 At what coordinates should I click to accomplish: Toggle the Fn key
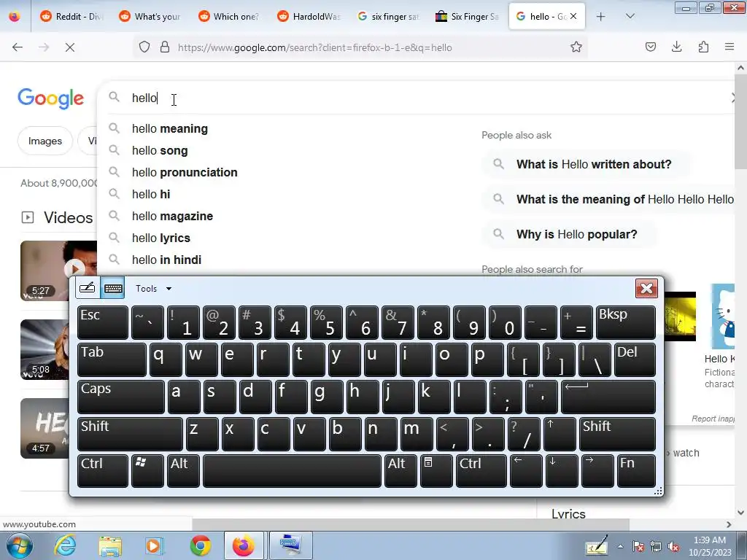click(x=636, y=471)
